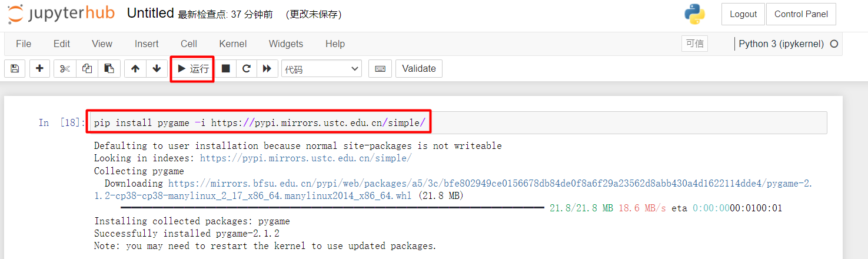Insert a new cell below with plus icon
Screen dimensions: 868x259
coord(39,69)
